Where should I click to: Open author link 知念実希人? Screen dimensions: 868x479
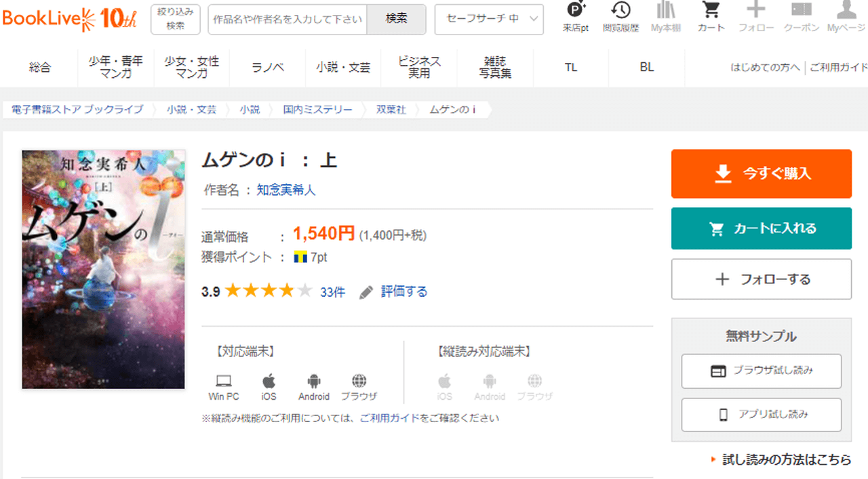285,190
